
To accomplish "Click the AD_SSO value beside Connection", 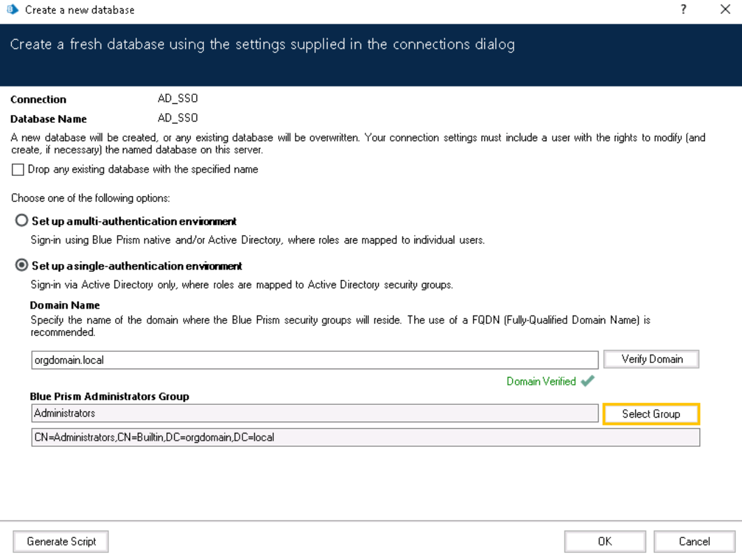I will [177, 98].
